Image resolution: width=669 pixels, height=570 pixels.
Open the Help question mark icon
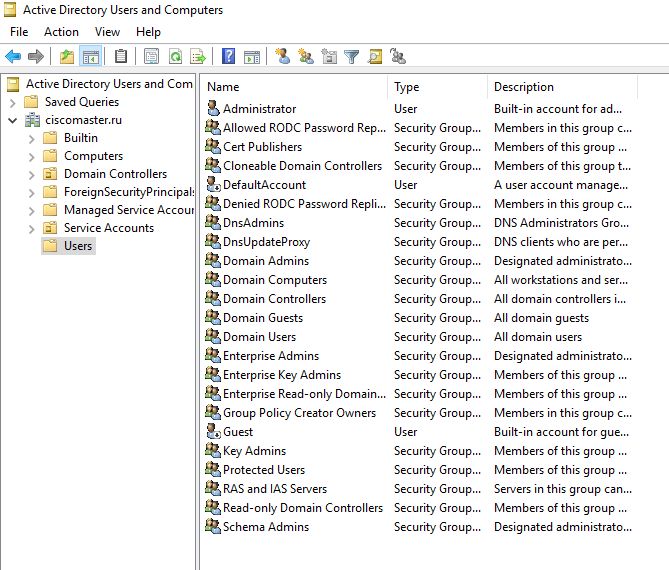tap(229, 56)
